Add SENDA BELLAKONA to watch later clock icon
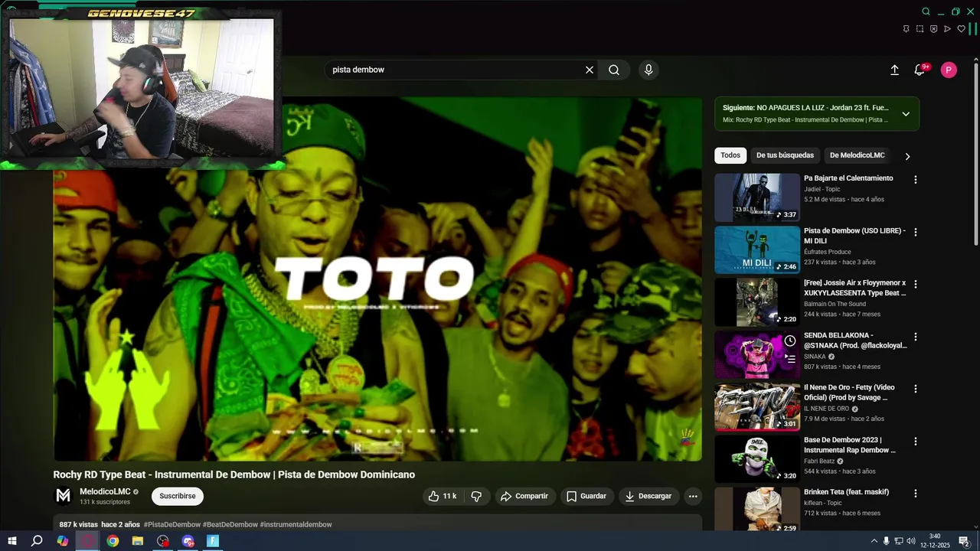Viewport: 980px width, 551px height. click(x=789, y=341)
